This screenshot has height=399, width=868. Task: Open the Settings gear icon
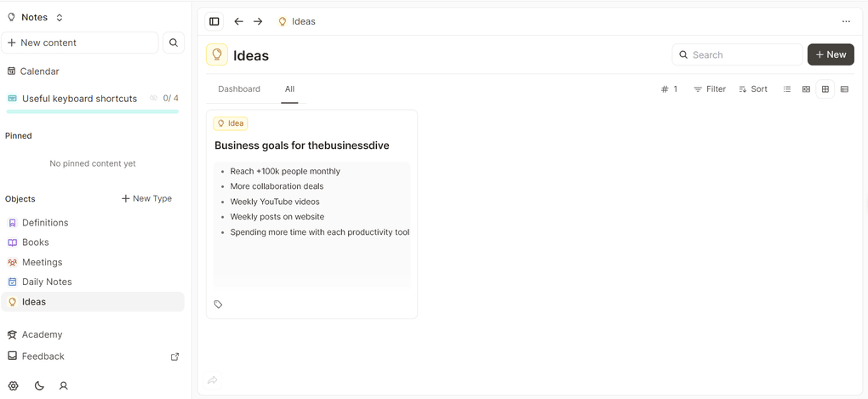click(13, 385)
